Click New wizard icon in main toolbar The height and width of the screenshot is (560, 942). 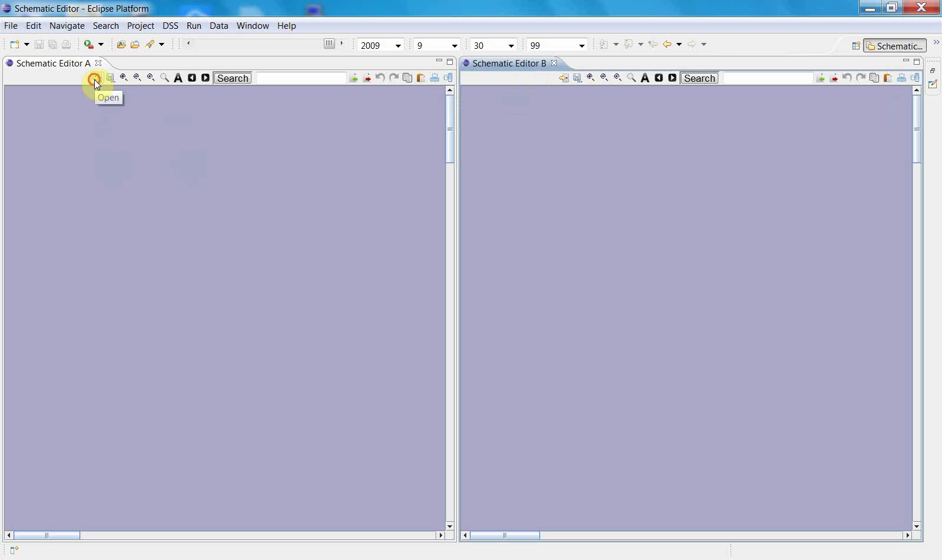pyautogui.click(x=15, y=45)
